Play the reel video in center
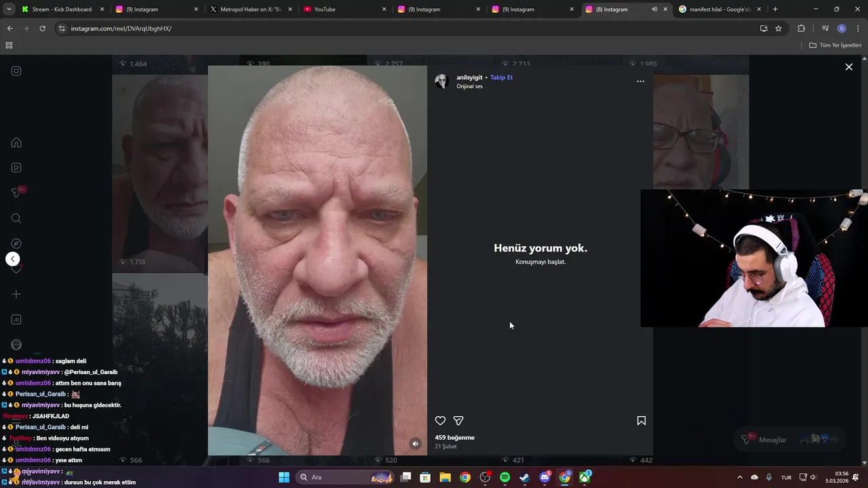The image size is (868, 488). [317, 261]
